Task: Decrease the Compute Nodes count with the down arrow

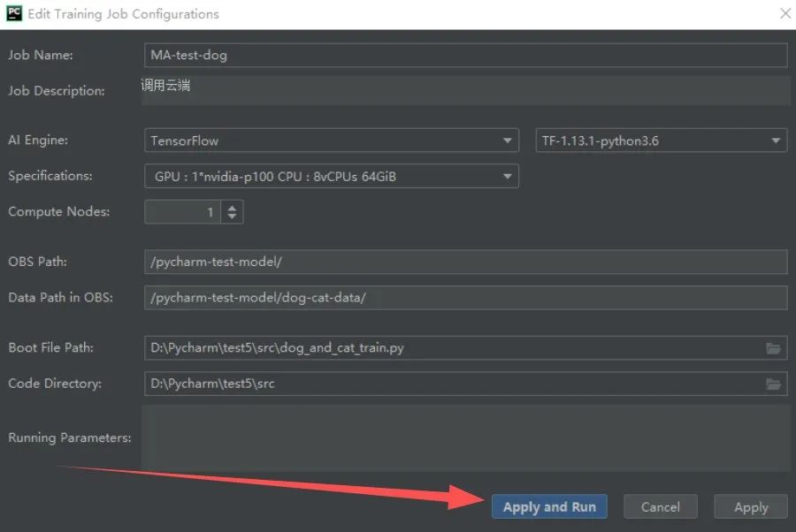Action: pos(232,217)
